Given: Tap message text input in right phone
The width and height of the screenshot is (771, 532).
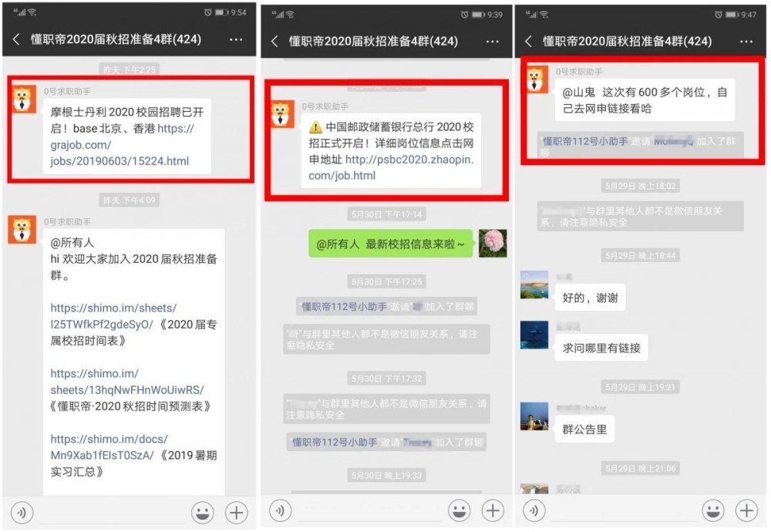Looking at the screenshot, I should click(x=623, y=511).
